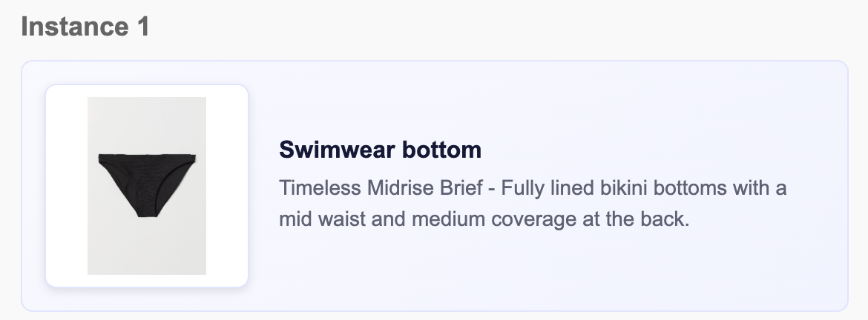Click the white frame around the product image
Viewport: 868px width, 320px height.
[67, 185]
